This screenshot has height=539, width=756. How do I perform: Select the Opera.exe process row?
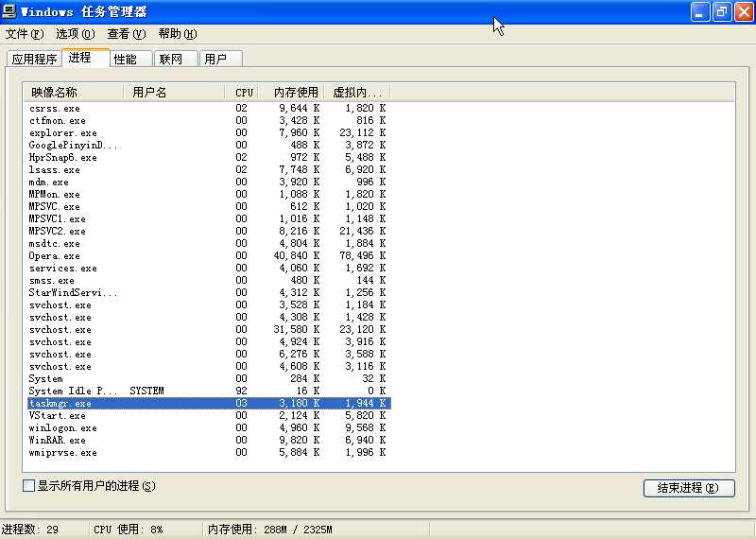209,255
